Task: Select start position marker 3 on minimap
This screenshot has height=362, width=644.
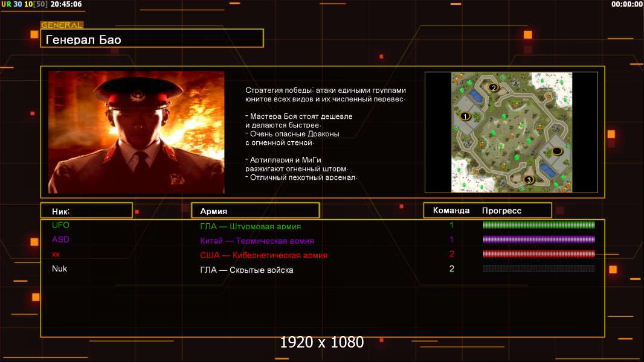Action: pos(529,180)
